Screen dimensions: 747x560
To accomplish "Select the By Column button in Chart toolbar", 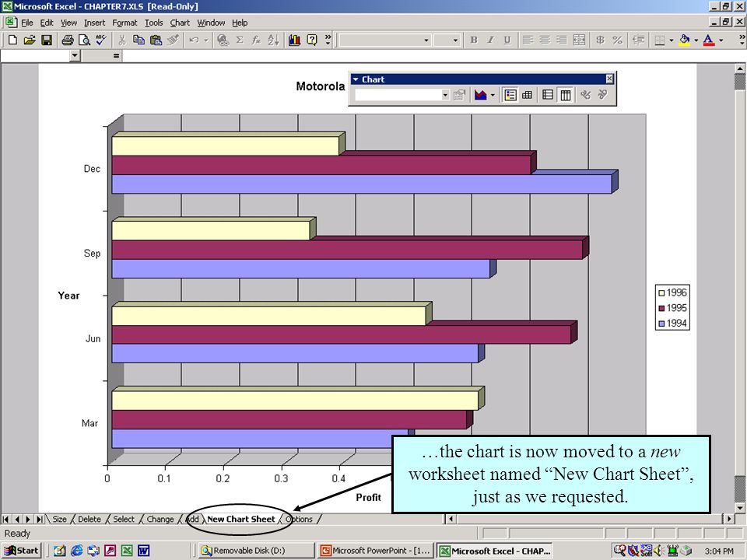I will pos(566,95).
